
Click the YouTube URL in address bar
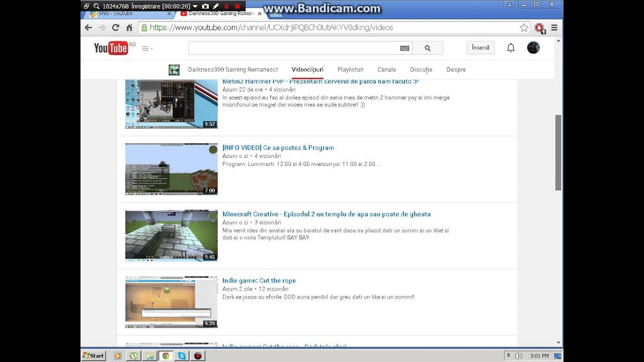click(271, 28)
